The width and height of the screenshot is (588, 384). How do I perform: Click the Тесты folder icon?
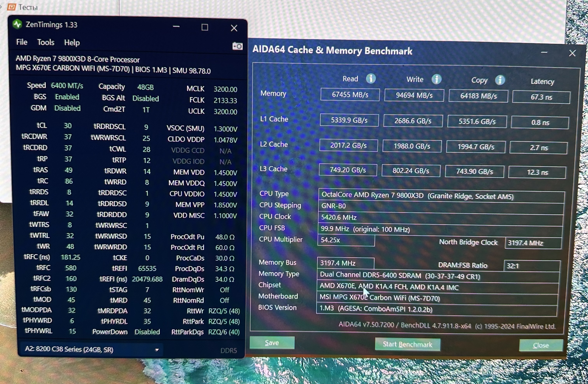tap(11, 7)
